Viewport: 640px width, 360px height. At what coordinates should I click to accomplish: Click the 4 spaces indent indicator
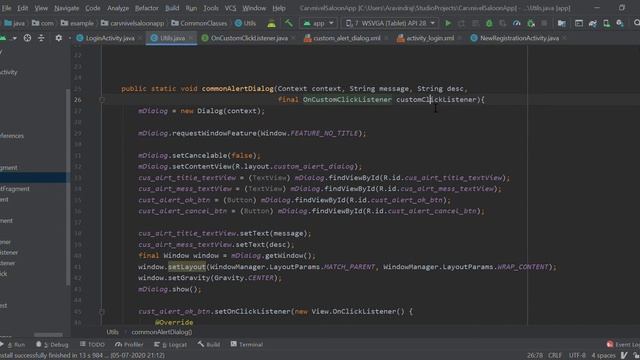(603, 355)
